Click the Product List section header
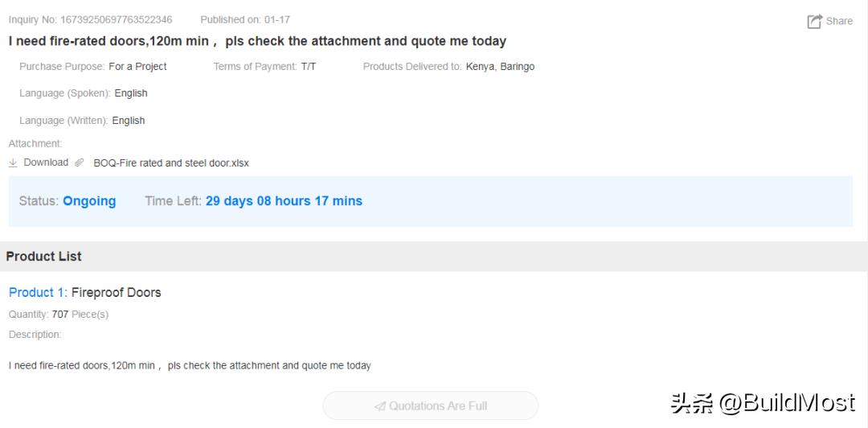 click(x=44, y=257)
